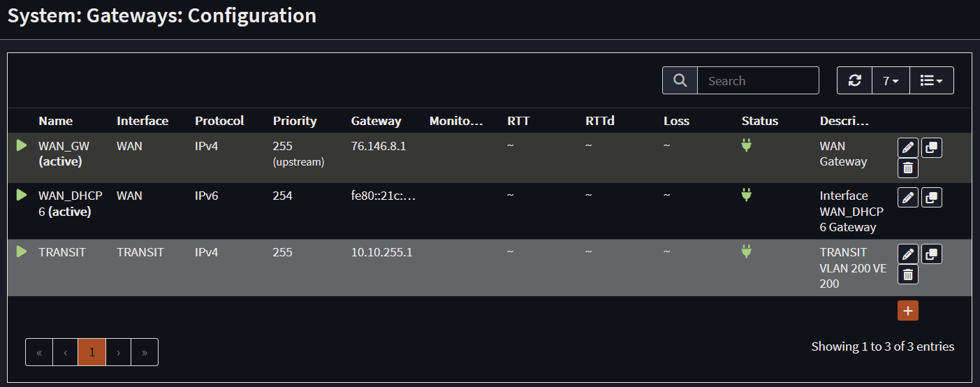Viewport: 980px width, 387px height.
Task: Open the column selection list dropdown
Action: pyautogui.click(x=931, y=80)
